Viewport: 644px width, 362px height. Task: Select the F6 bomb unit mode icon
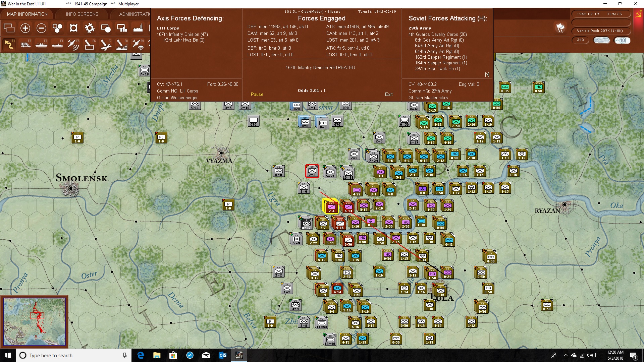point(90,44)
